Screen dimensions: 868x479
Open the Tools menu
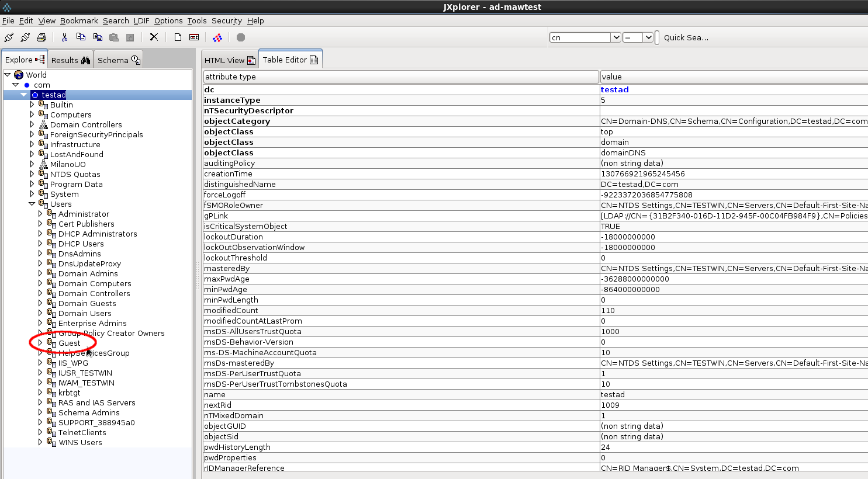coord(197,20)
